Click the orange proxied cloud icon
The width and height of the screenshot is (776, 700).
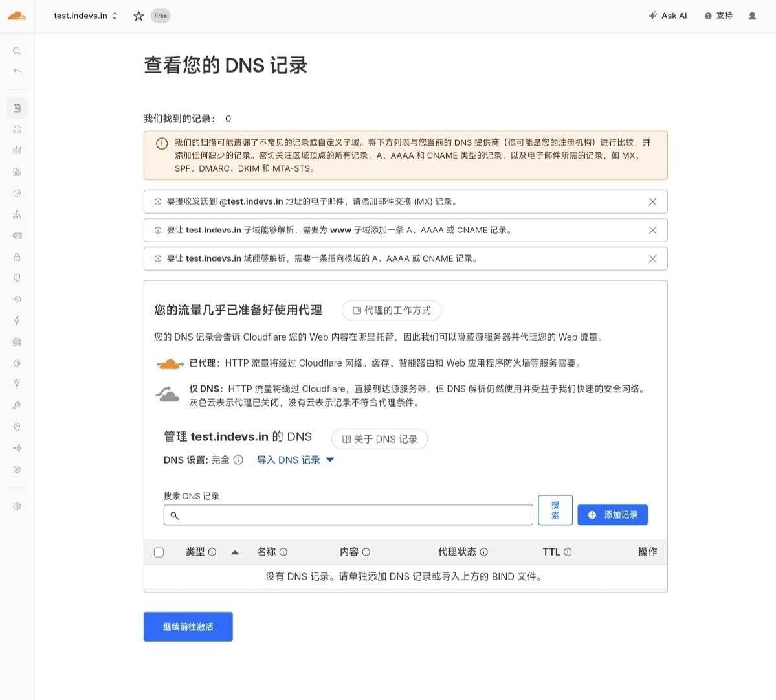coord(170,364)
